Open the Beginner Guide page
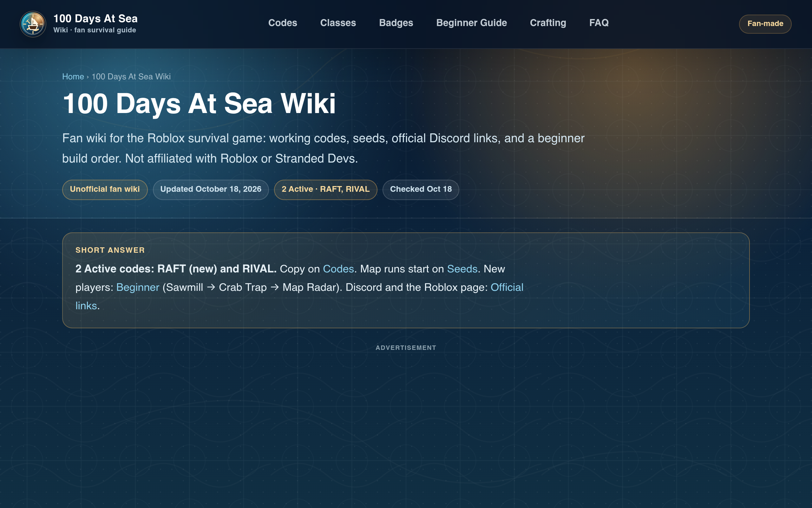The height and width of the screenshot is (508, 812). 471,23
